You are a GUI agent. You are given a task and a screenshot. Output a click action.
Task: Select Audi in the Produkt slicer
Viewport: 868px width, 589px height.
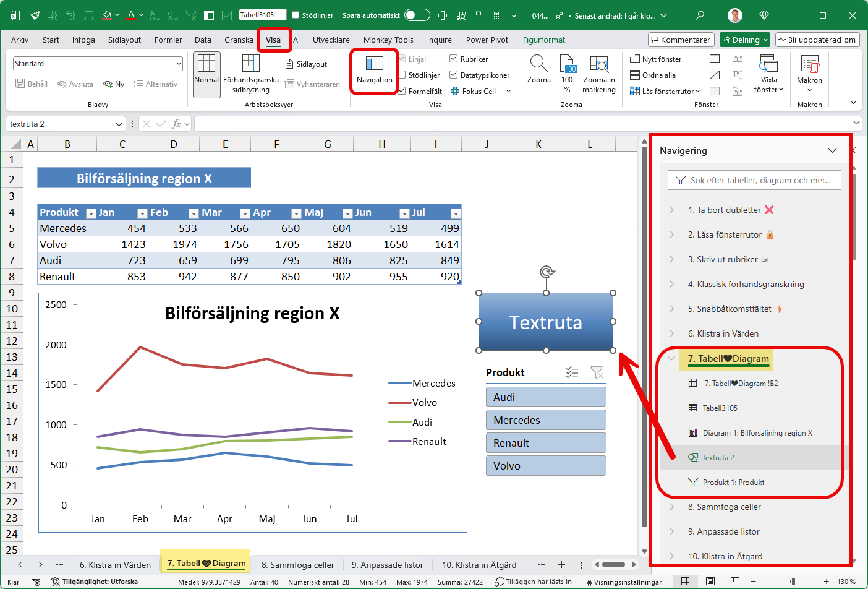pyautogui.click(x=546, y=396)
